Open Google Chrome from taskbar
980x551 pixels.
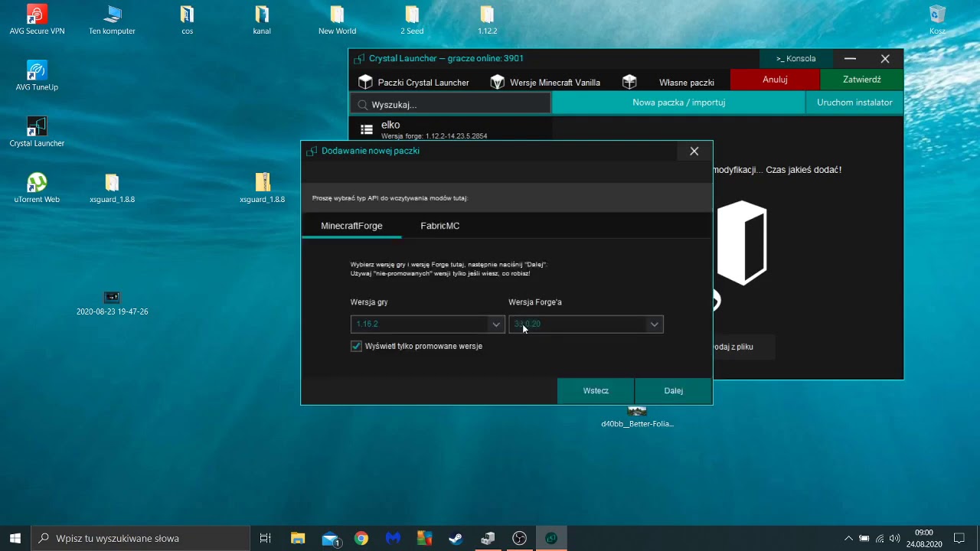click(361, 538)
